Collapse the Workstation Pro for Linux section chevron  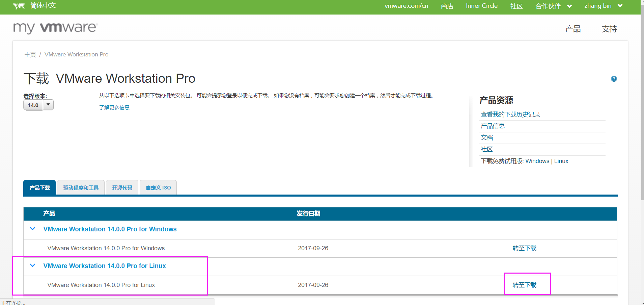[x=33, y=265]
